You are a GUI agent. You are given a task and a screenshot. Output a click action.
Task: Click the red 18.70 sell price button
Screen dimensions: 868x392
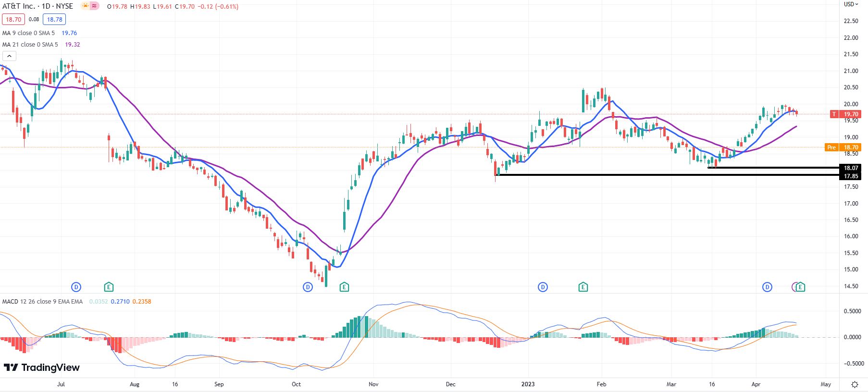tap(13, 20)
